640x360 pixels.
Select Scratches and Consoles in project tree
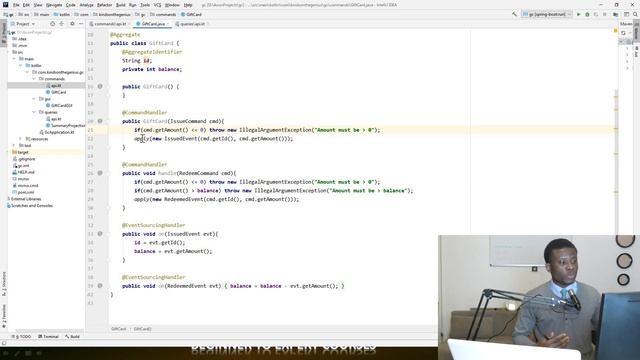tap(30, 205)
